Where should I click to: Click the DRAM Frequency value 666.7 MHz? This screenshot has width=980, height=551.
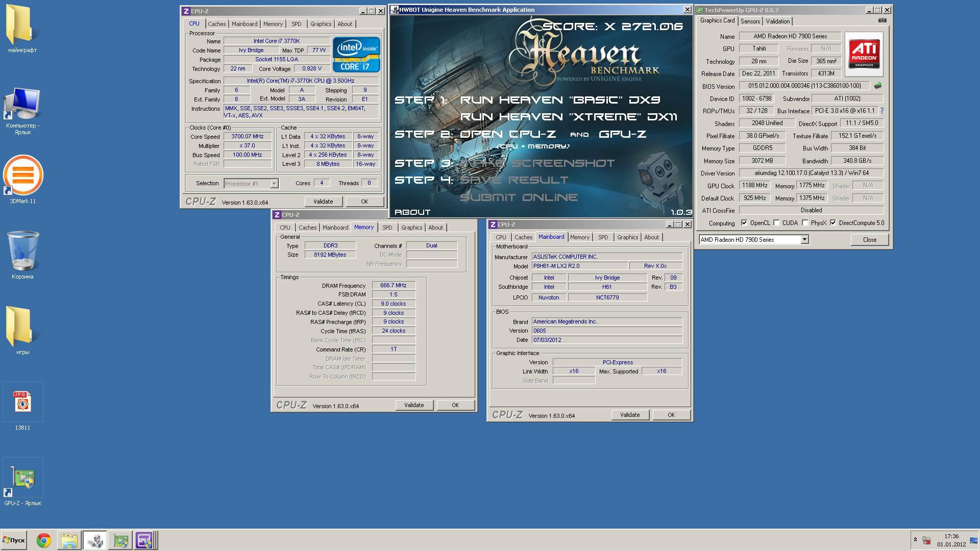[394, 286]
